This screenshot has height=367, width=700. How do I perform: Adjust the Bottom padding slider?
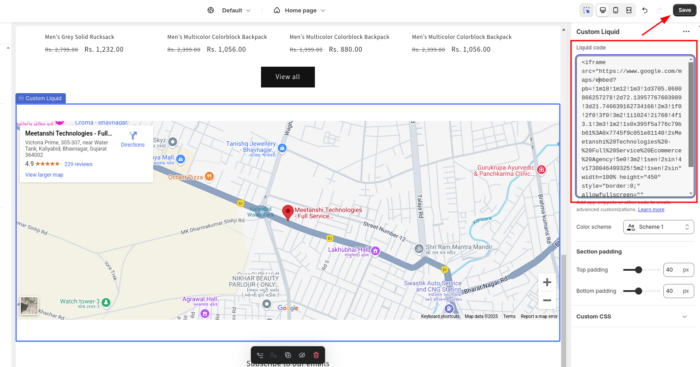pos(639,291)
